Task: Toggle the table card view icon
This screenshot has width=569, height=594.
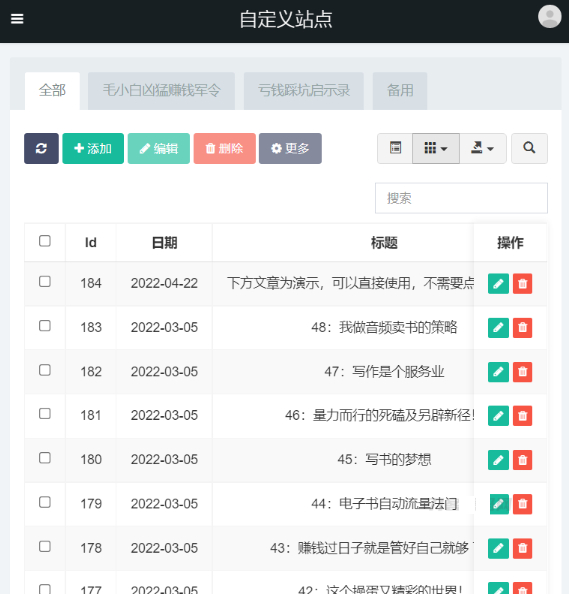Action: [395, 148]
